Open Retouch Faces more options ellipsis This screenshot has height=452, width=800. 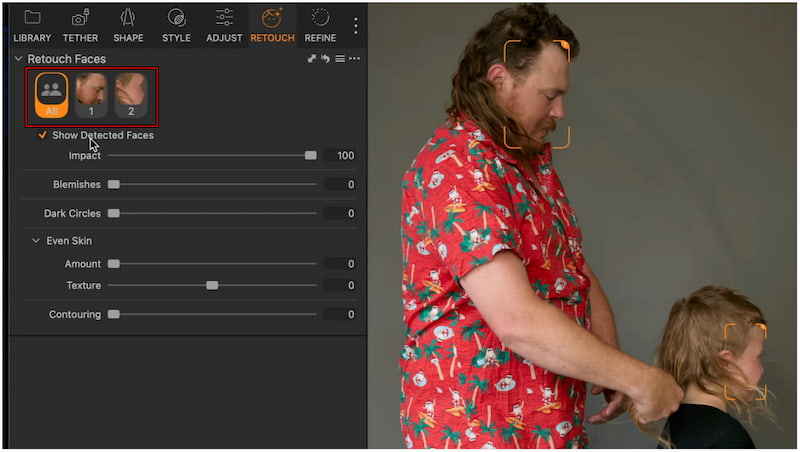tap(354, 59)
